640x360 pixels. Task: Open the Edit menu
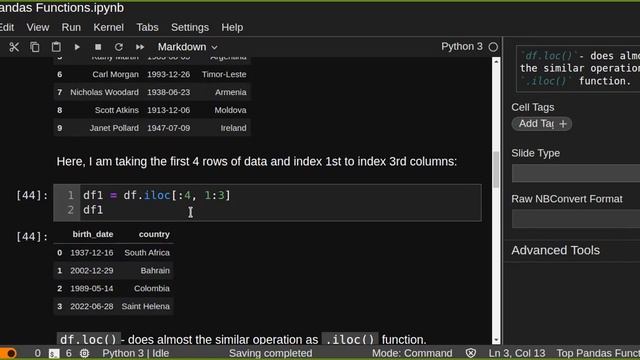pos(7,27)
